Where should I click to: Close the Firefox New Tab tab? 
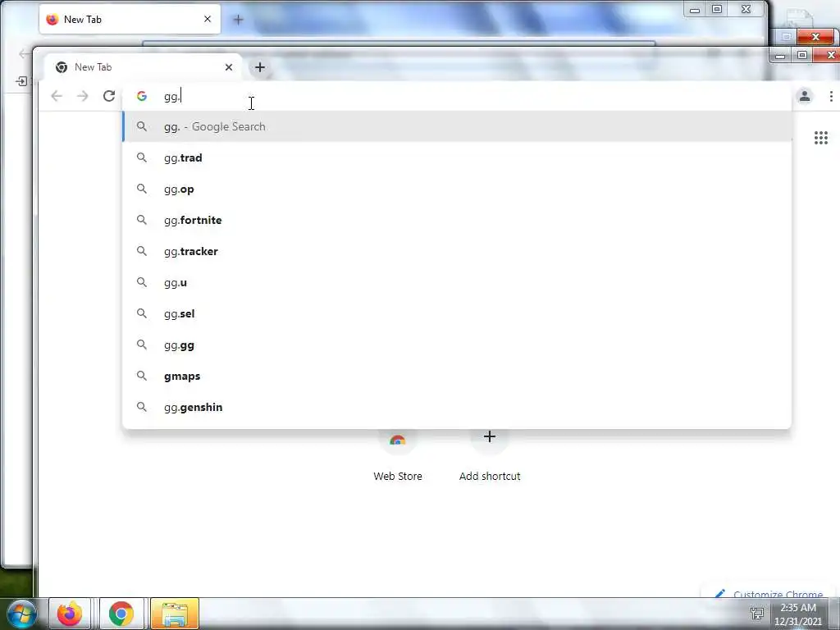pos(208,20)
